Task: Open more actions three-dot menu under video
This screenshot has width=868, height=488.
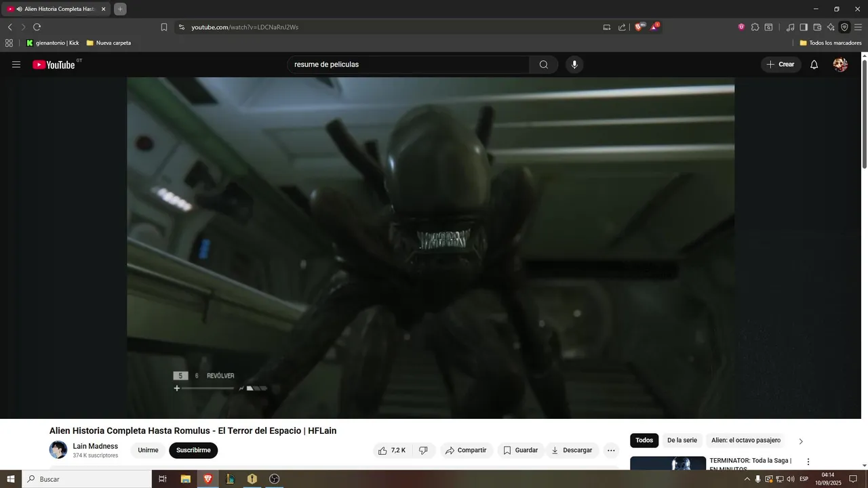Action: [x=611, y=450]
